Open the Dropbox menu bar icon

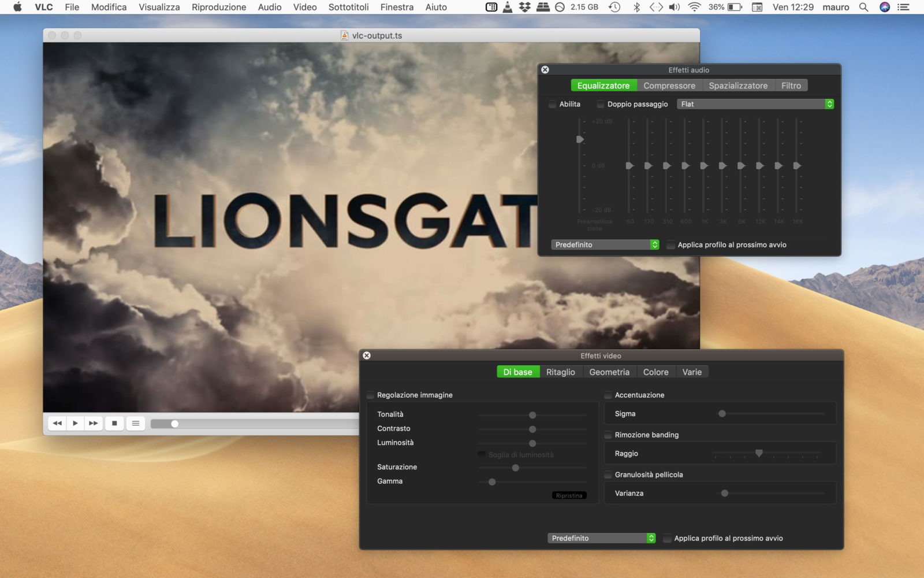[524, 7]
